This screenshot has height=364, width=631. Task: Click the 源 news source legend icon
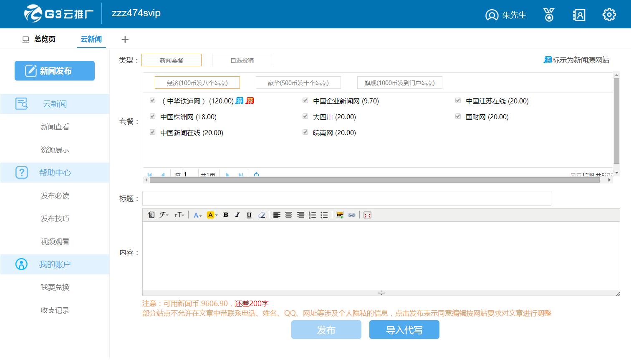tap(548, 60)
